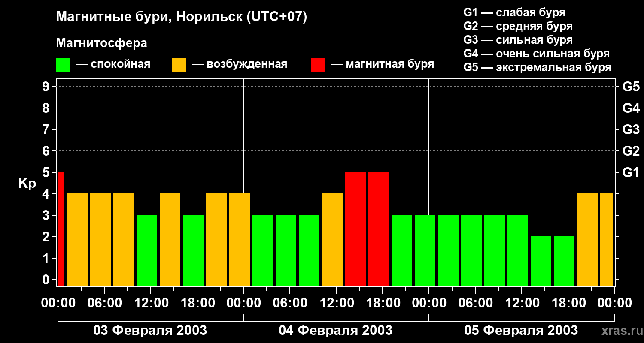Click the Kp axis value 6
This screenshot has height=343, width=644.
(x=47, y=151)
